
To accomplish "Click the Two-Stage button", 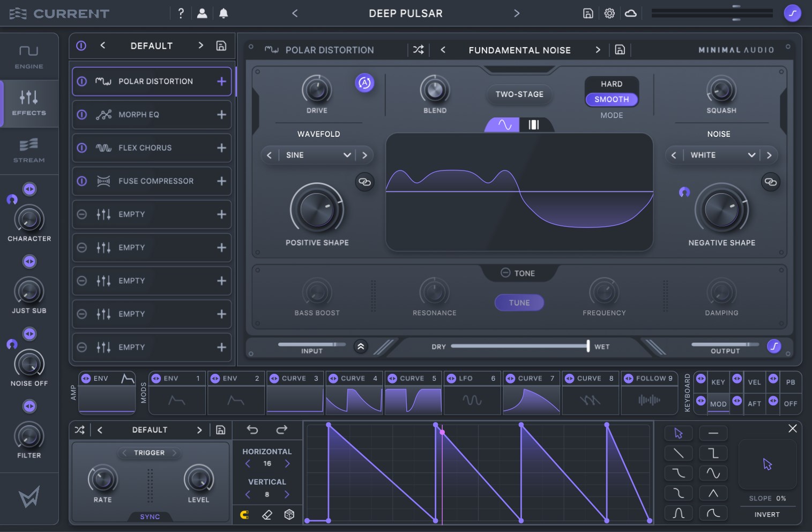I will click(x=519, y=94).
